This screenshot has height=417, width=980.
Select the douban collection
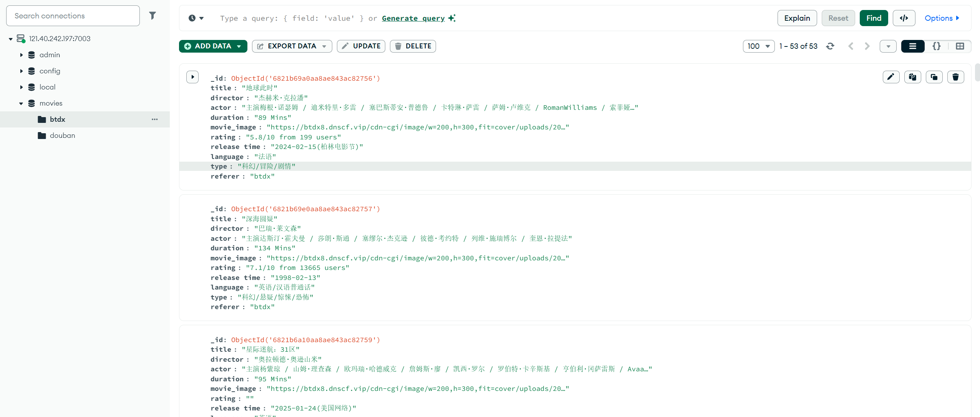point(62,136)
